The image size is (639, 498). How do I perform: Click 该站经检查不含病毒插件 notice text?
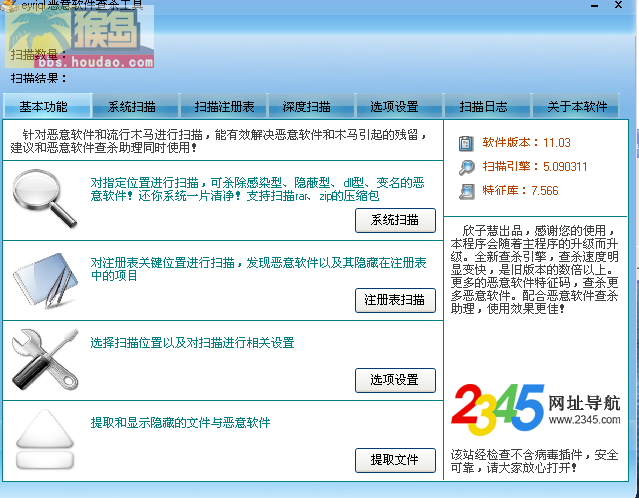[534, 461]
